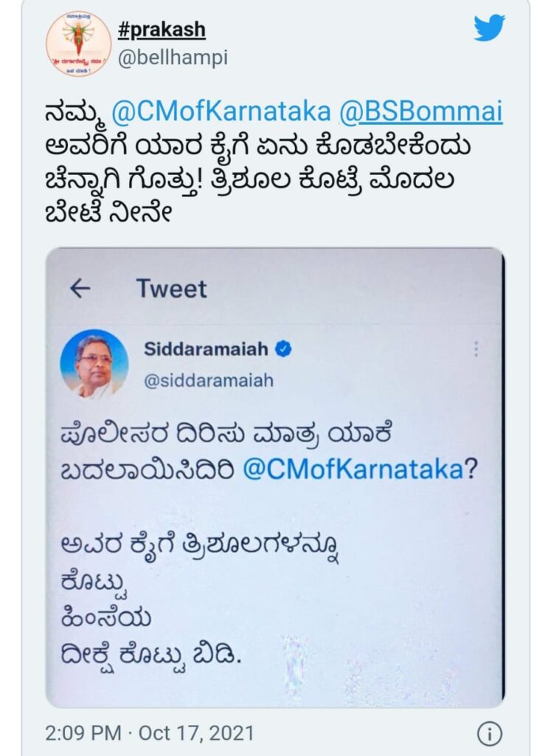Follow the @CMofKarnataka mention in main tweet
Viewport: 551px width, 756px height.
point(221,111)
